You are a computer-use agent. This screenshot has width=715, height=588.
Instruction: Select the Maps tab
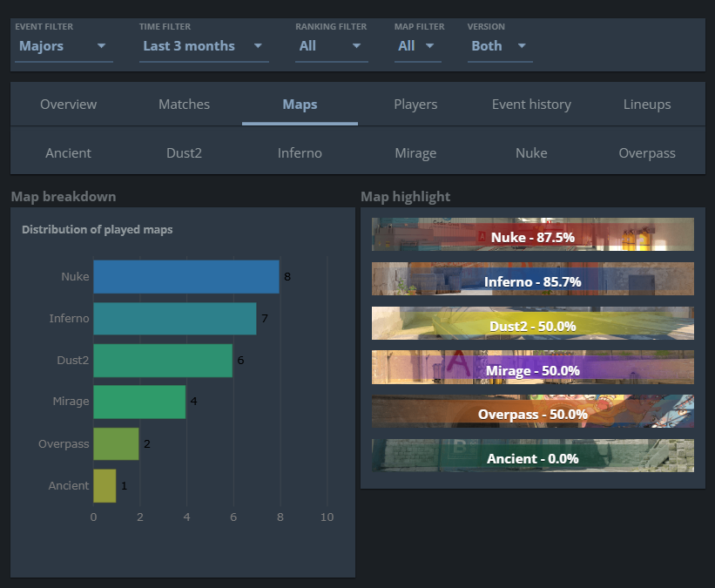[x=300, y=105]
